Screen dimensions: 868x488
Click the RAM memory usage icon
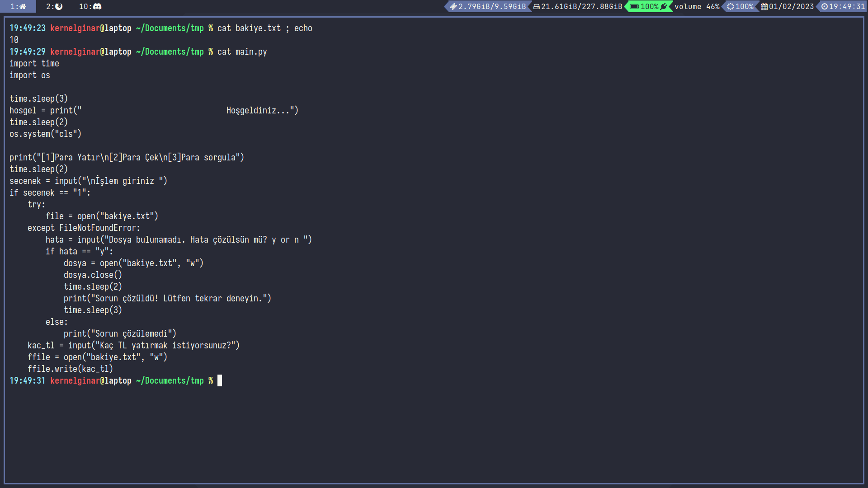click(x=453, y=6)
